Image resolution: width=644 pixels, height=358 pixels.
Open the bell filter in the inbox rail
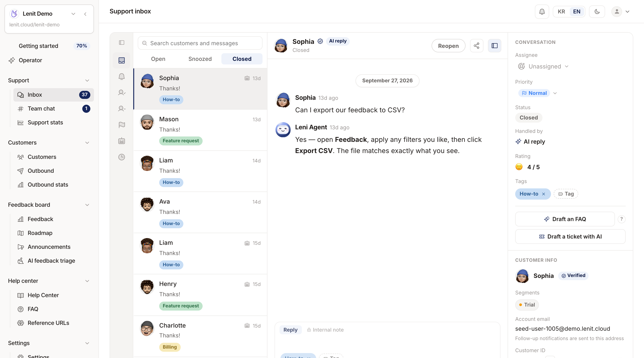[121, 77]
